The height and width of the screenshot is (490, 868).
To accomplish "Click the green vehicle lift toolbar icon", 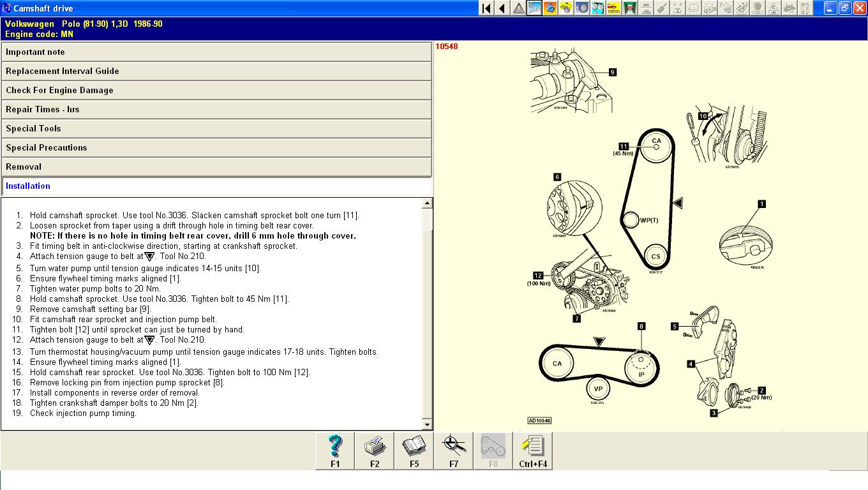I will 630,8.
